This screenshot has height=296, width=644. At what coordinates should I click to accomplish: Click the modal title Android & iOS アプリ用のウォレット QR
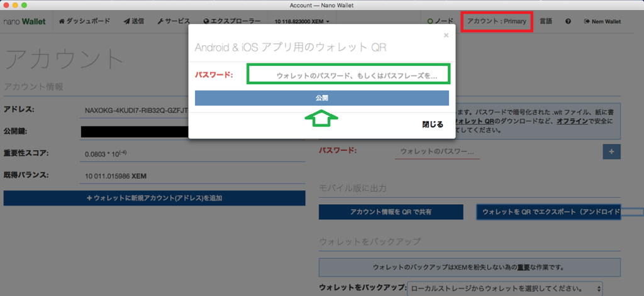(x=291, y=47)
